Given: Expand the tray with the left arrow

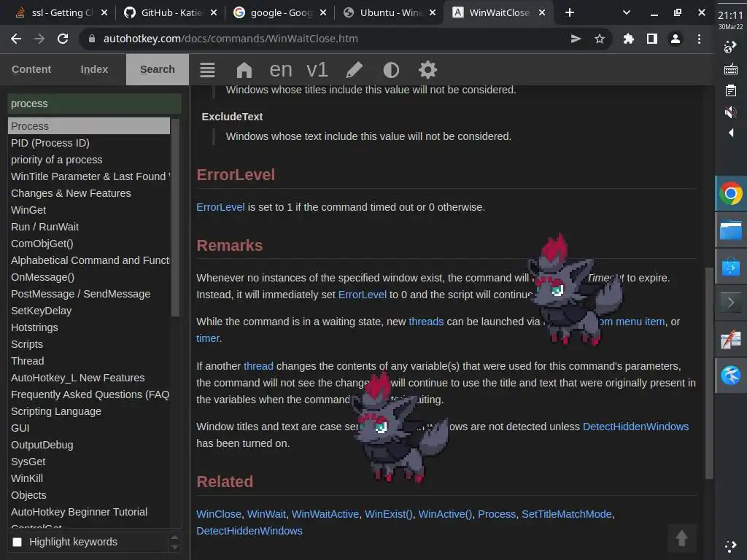Looking at the screenshot, I should click(731, 133).
